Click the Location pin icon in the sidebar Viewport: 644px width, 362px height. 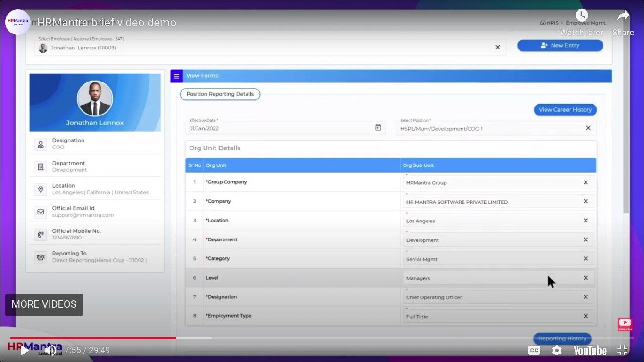coord(41,189)
